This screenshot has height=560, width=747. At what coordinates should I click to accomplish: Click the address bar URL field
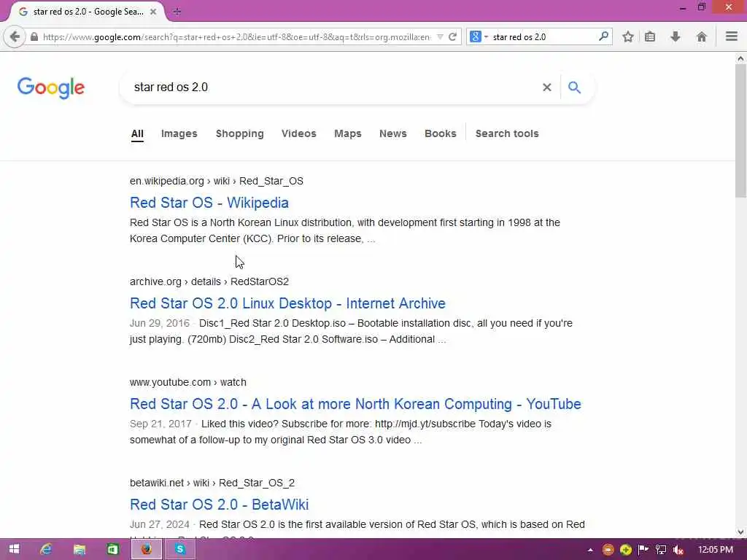(x=236, y=36)
